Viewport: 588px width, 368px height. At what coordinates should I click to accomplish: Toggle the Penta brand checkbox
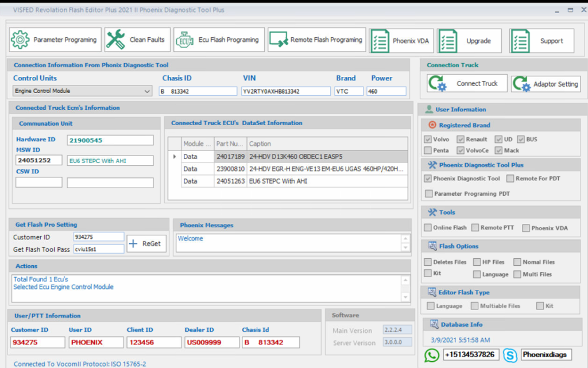coord(428,150)
